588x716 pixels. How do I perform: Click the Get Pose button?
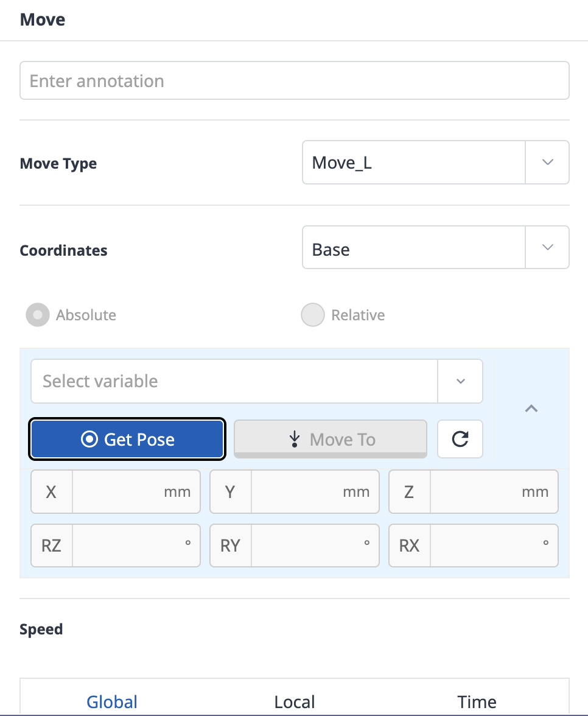(x=127, y=439)
